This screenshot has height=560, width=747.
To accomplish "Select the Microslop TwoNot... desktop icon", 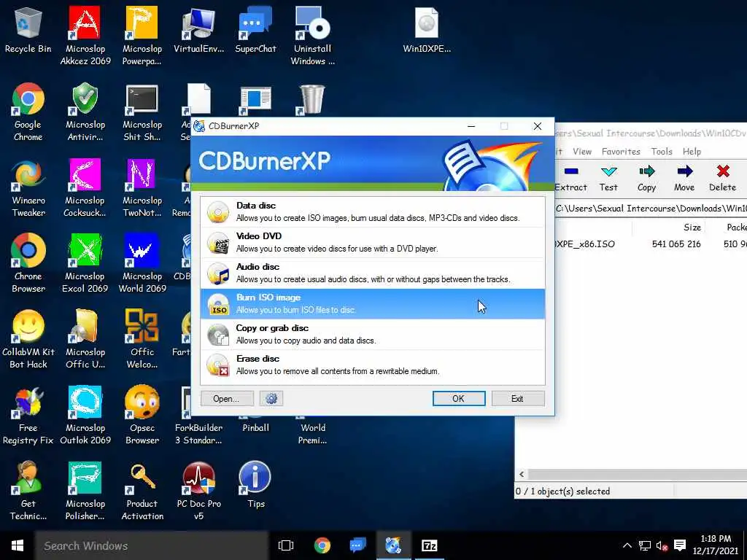I will [142, 188].
